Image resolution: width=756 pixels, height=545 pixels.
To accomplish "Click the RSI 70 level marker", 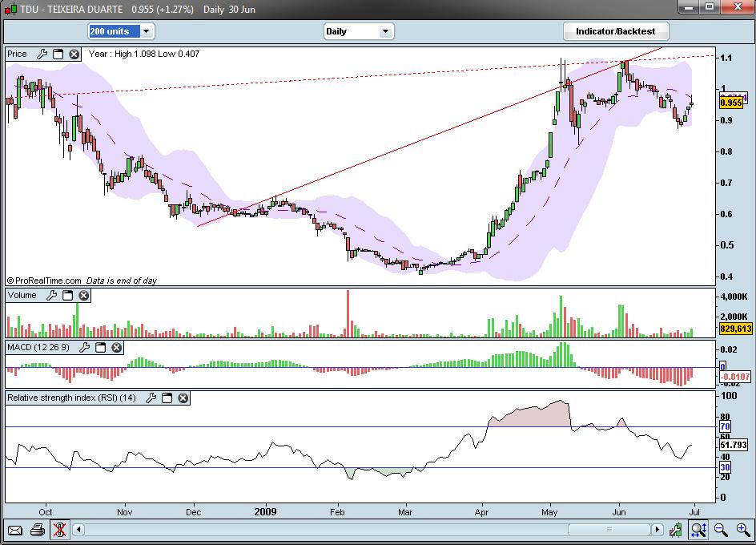I will (725, 426).
